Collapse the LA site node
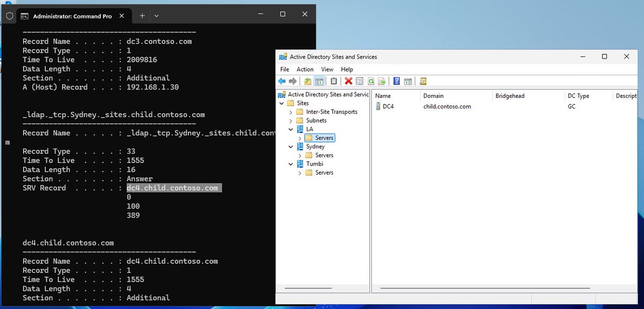The height and width of the screenshot is (309, 644). pyautogui.click(x=291, y=129)
